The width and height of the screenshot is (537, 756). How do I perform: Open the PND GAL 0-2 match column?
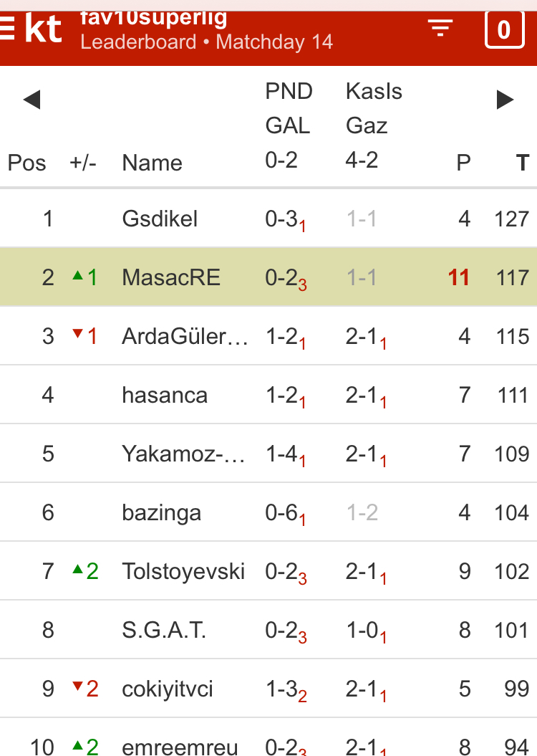289,125
